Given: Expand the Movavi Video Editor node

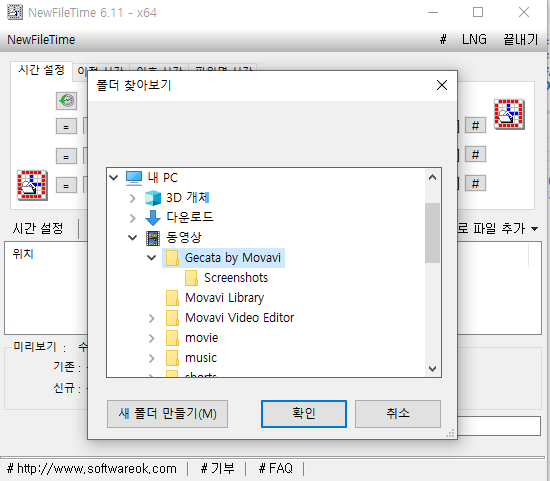Looking at the screenshot, I should pyautogui.click(x=152, y=318).
